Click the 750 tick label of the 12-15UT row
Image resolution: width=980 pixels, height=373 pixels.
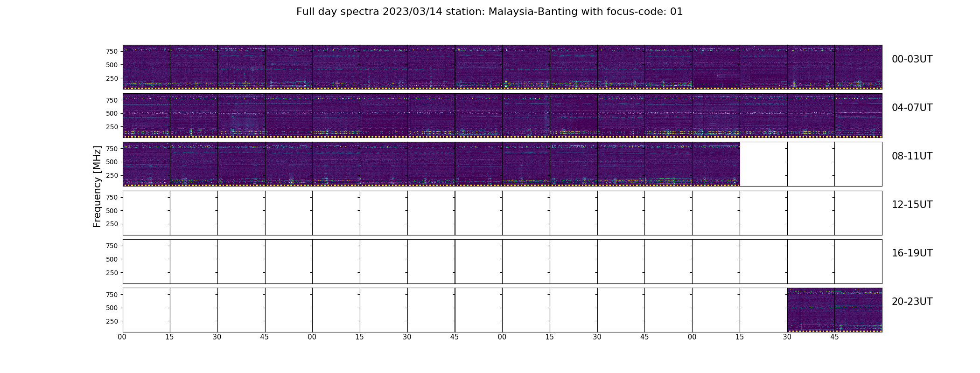pos(112,197)
